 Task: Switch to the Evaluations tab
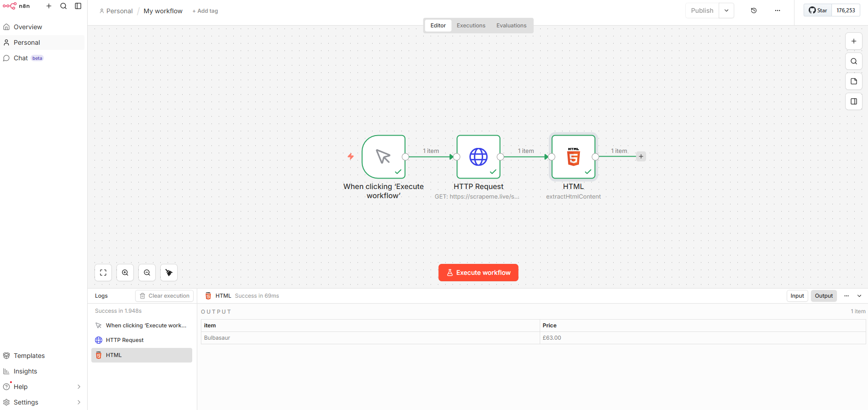point(511,26)
